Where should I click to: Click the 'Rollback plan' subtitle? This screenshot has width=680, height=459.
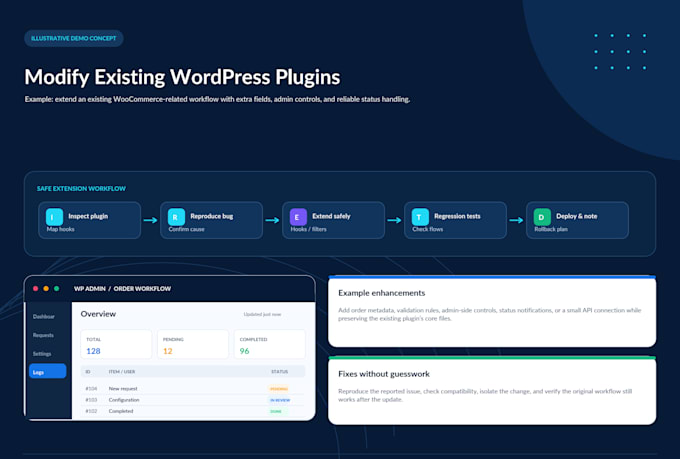[x=551, y=229]
